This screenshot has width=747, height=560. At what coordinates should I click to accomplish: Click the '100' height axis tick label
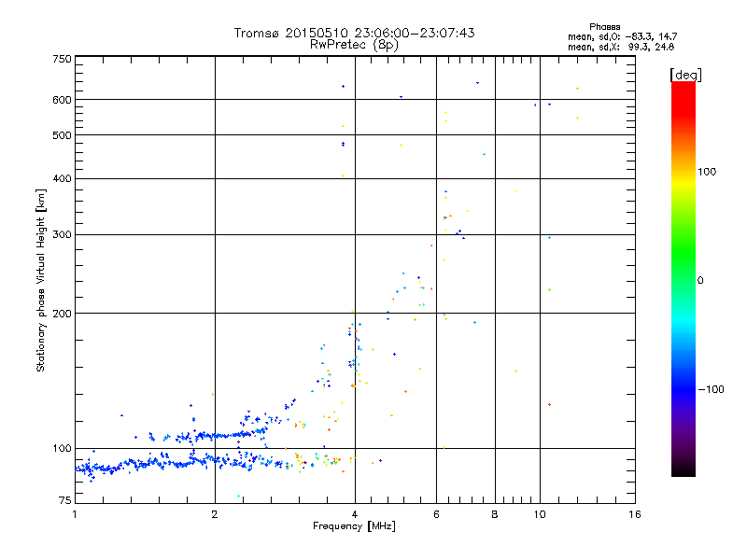click(62, 448)
